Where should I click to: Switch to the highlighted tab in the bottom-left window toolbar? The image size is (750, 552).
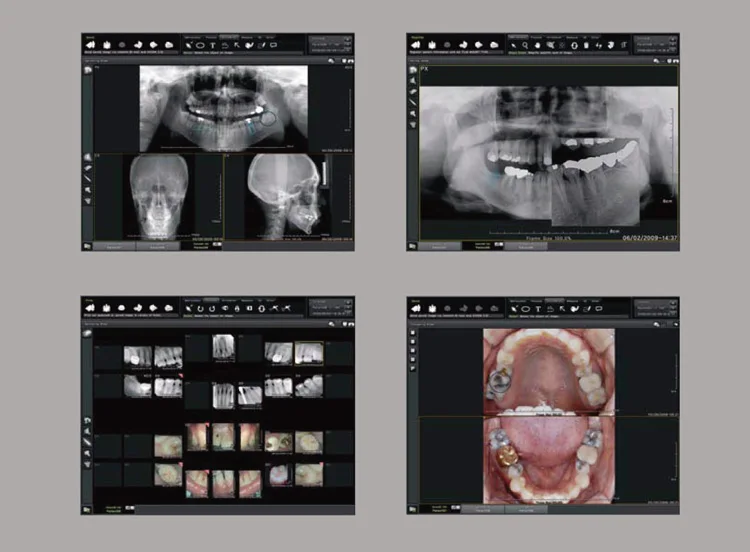click(210, 300)
